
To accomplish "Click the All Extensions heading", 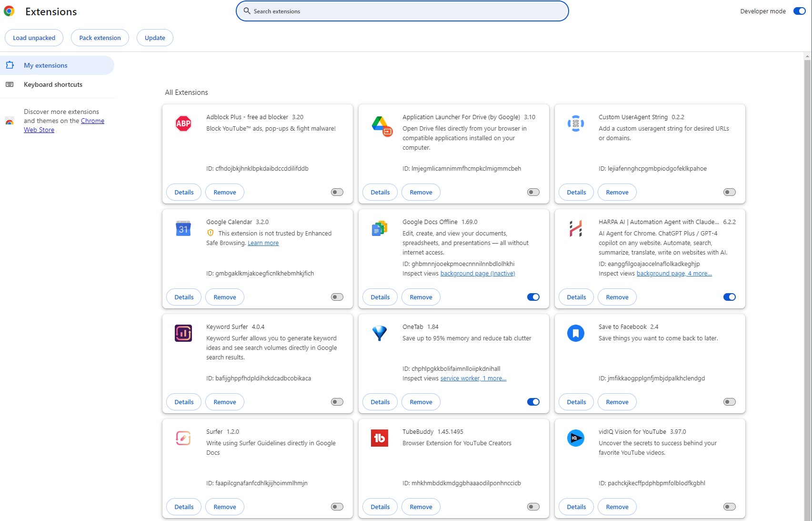I will click(186, 92).
